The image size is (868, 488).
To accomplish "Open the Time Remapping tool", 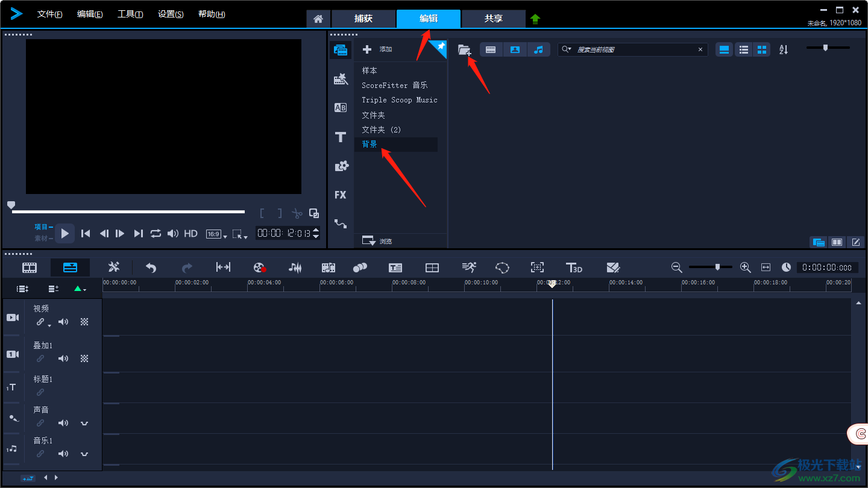I will (x=469, y=267).
